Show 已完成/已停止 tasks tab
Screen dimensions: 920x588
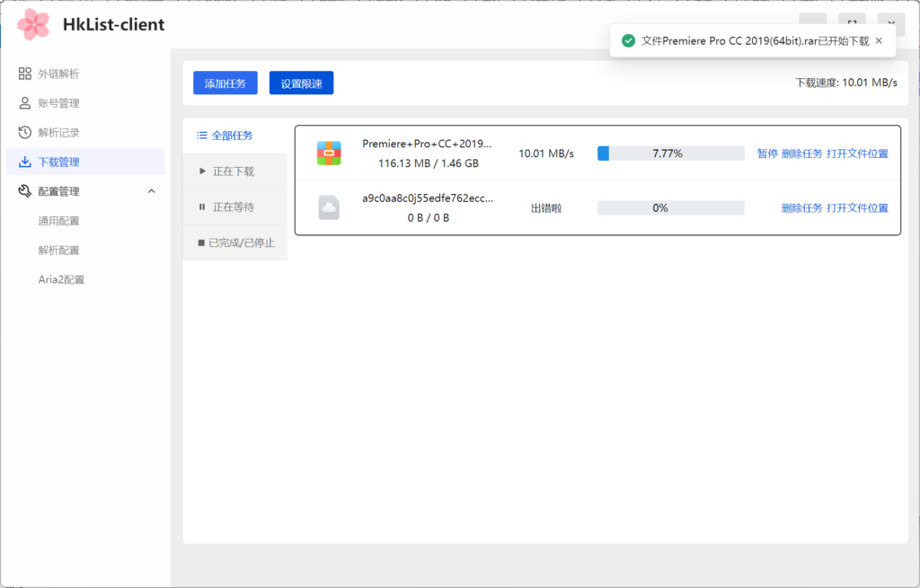[235, 242]
